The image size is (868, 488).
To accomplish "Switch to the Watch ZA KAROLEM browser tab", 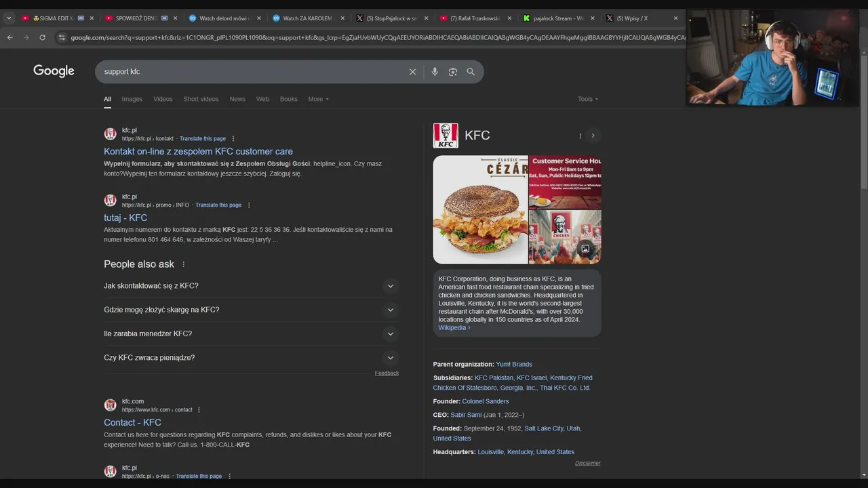I will (307, 18).
